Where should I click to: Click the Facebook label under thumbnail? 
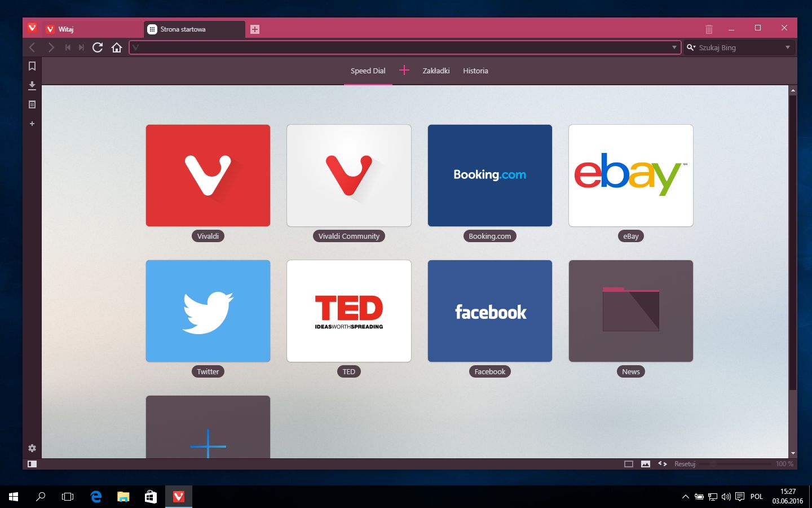point(490,372)
